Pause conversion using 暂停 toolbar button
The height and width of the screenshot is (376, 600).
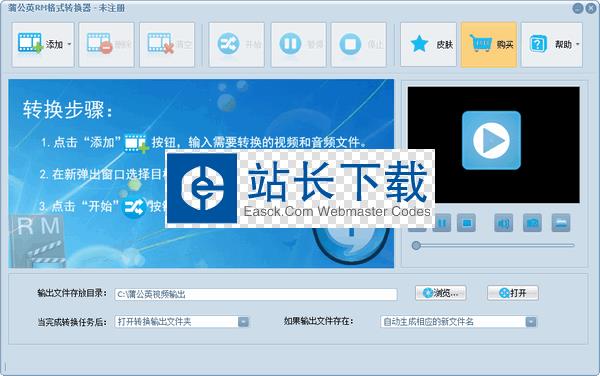(298, 44)
